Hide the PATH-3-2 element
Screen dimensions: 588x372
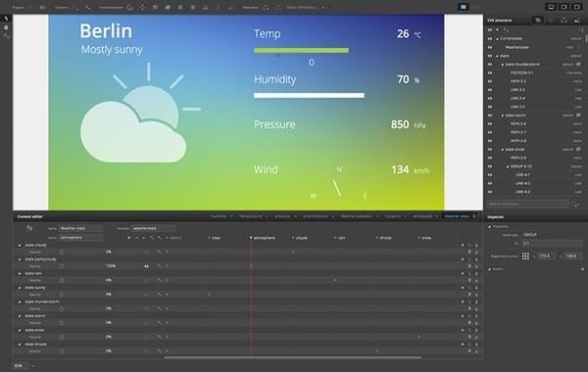coord(490,81)
